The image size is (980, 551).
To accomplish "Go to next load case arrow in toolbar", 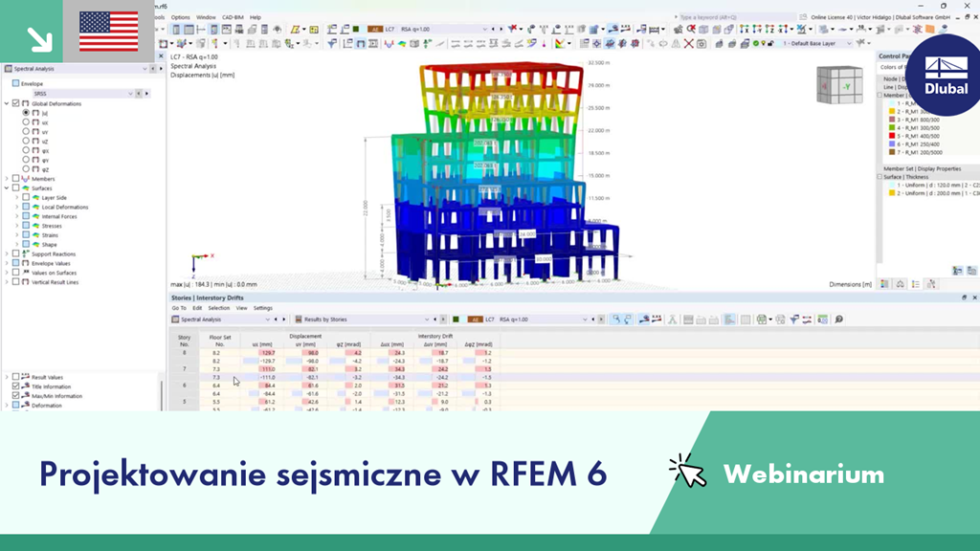I will 501,30.
